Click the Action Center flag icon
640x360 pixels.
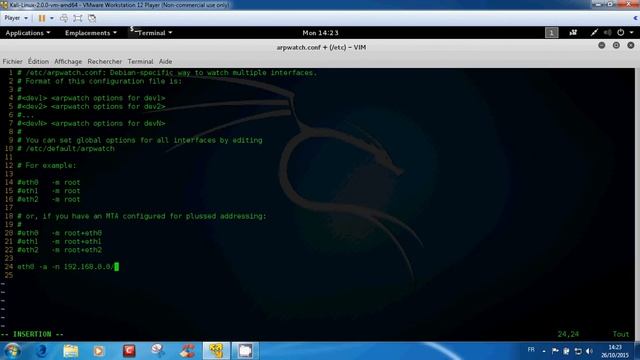point(555,351)
